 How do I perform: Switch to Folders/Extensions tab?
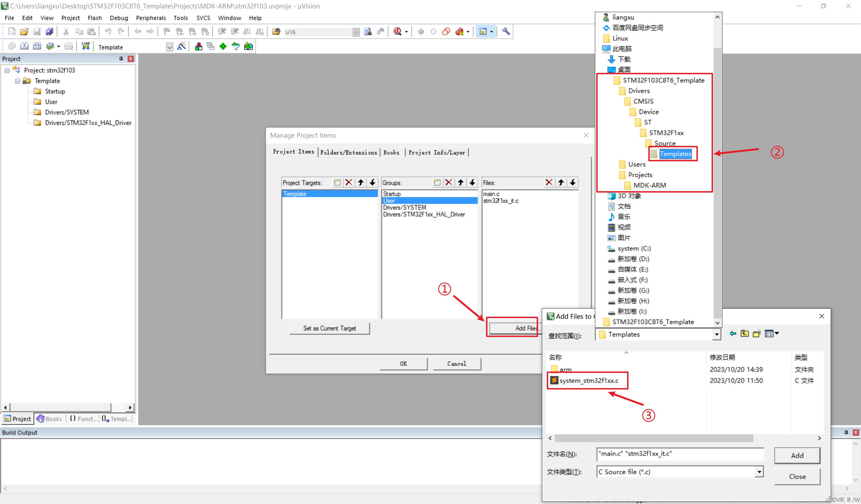coord(348,153)
